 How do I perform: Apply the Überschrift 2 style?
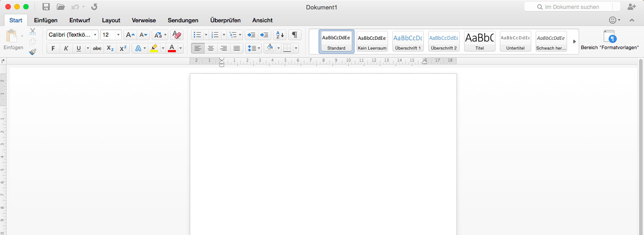click(444, 42)
